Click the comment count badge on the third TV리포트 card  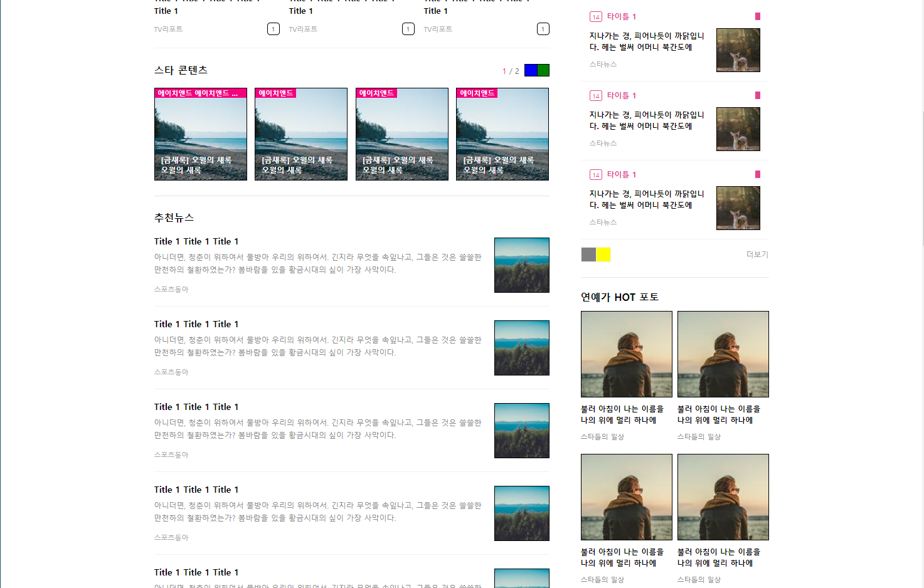543,29
